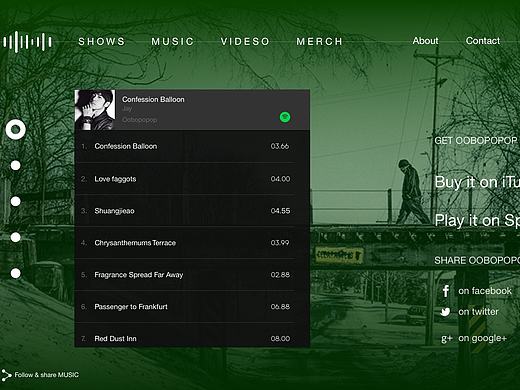Click the Buy it on iTunes link

click(477, 182)
